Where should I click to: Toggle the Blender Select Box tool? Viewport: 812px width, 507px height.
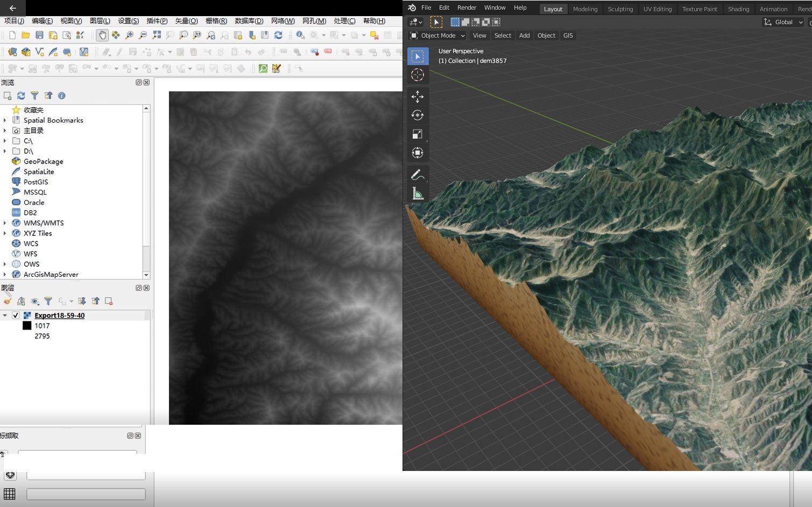[418, 56]
